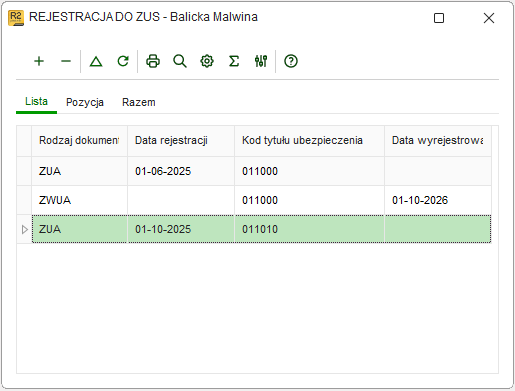Image resolution: width=515 pixels, height=391 pixels.
Task: Click the current-row arrow indicator of the selected row
Action: coord(24,229)
